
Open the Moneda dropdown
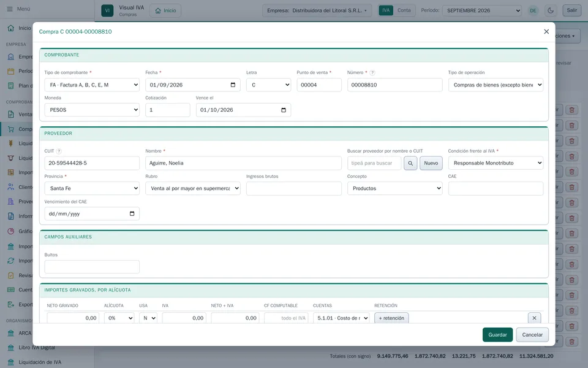pyautogui.click(x=92, y=110)
